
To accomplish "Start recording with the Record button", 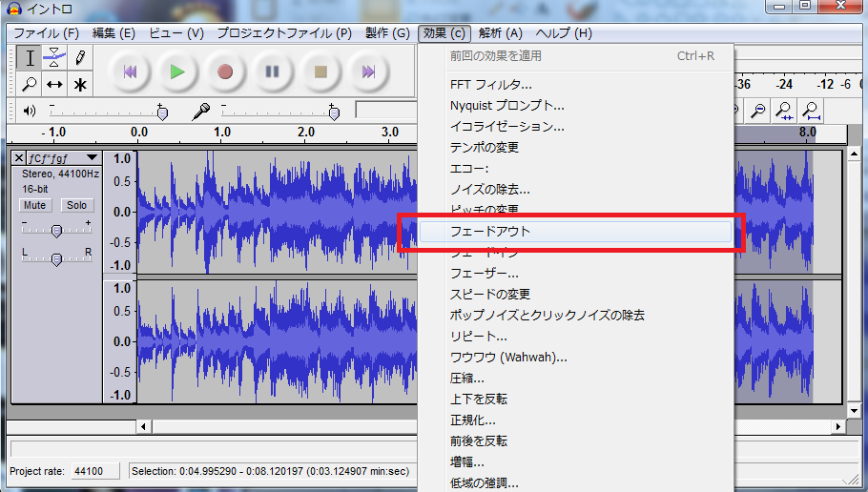I will click(x=225, y=72).
